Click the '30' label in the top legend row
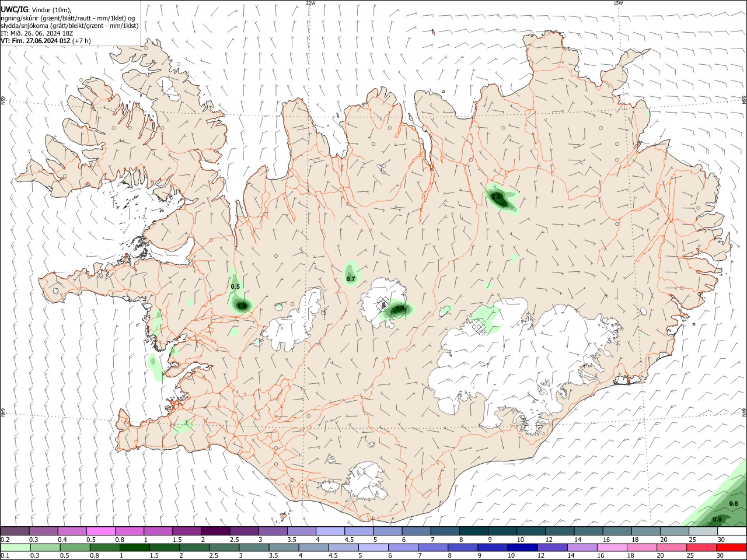 click(721, 540)
